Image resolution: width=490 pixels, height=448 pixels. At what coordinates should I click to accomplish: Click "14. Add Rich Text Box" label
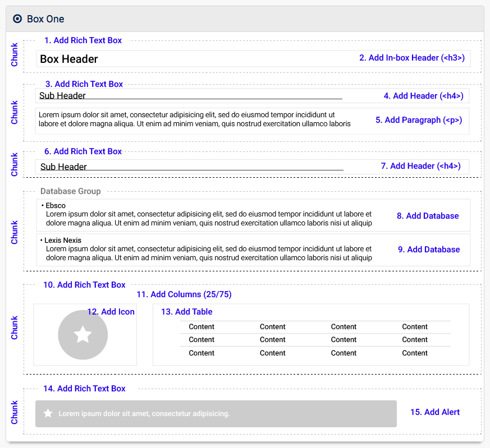(x=84, y=389)
